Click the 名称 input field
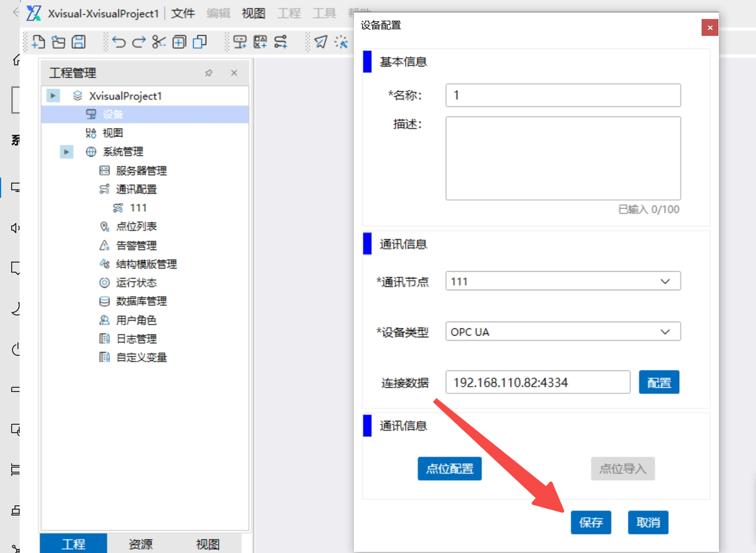The width and height of the screenshot is (756, 553). click(x=563, y=96)
